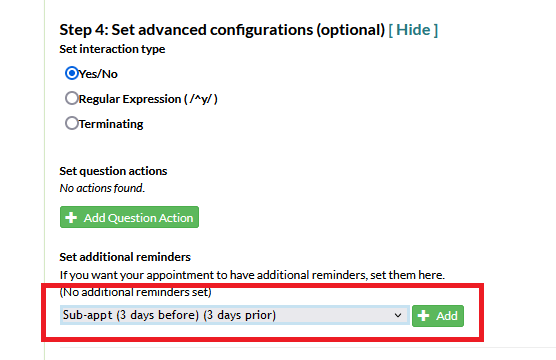
Task: Click the chevron arrow of the reminders dropdown
Action: coord(398,315)
